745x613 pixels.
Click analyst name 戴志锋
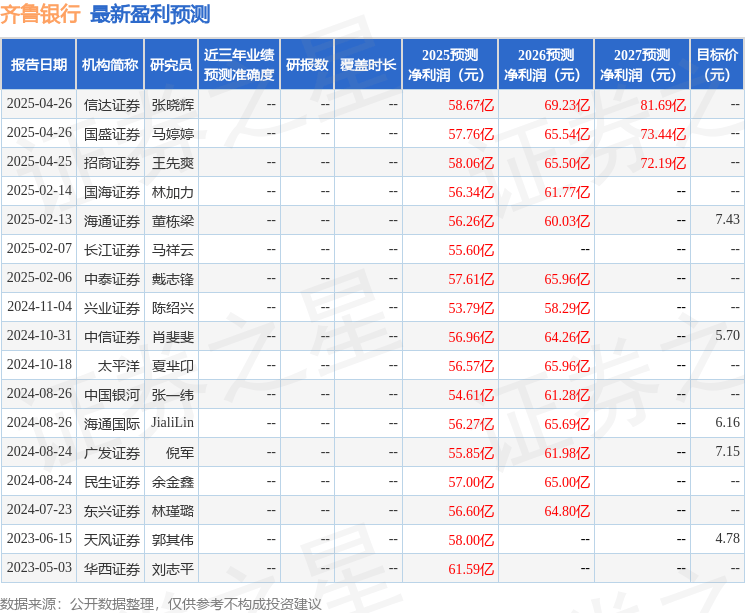coord(172,279)
